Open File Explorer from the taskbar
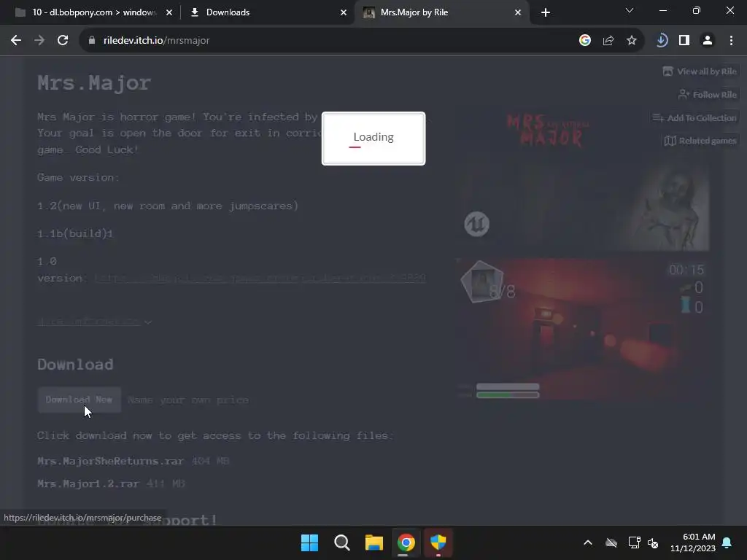The width and height of the screenshot is (747, 560). [x=374, y=542]
